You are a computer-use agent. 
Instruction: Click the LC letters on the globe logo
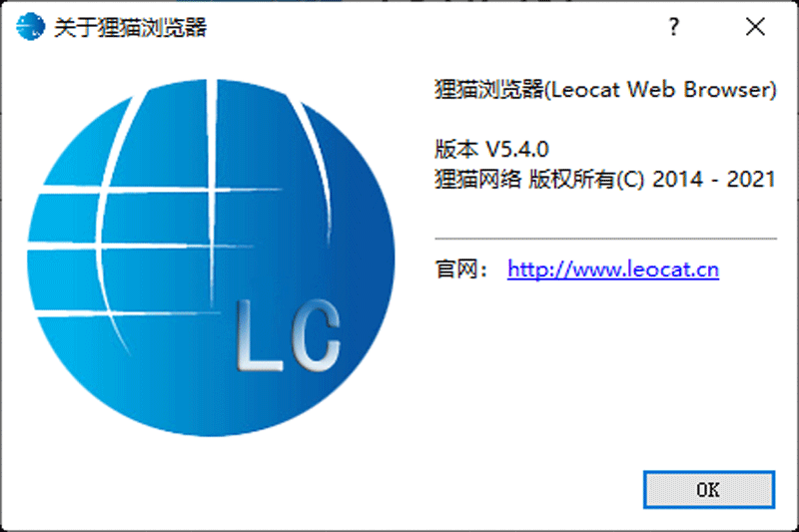point(289,334)
